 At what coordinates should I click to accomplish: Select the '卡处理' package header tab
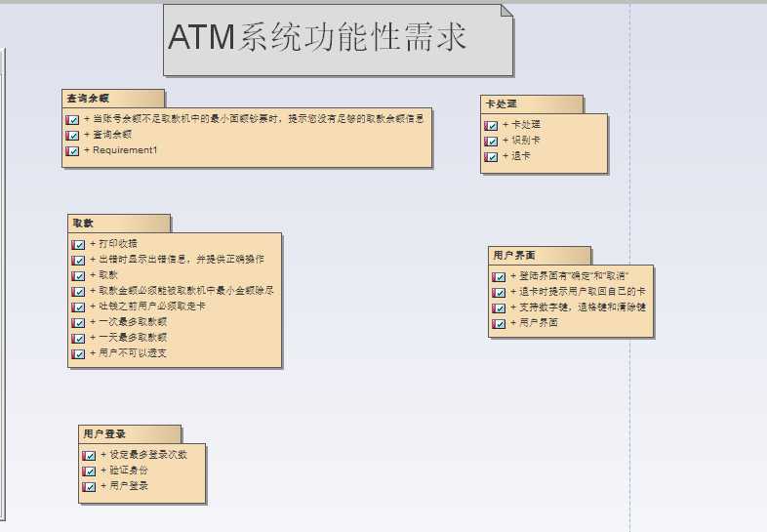[x=532, y=104]
